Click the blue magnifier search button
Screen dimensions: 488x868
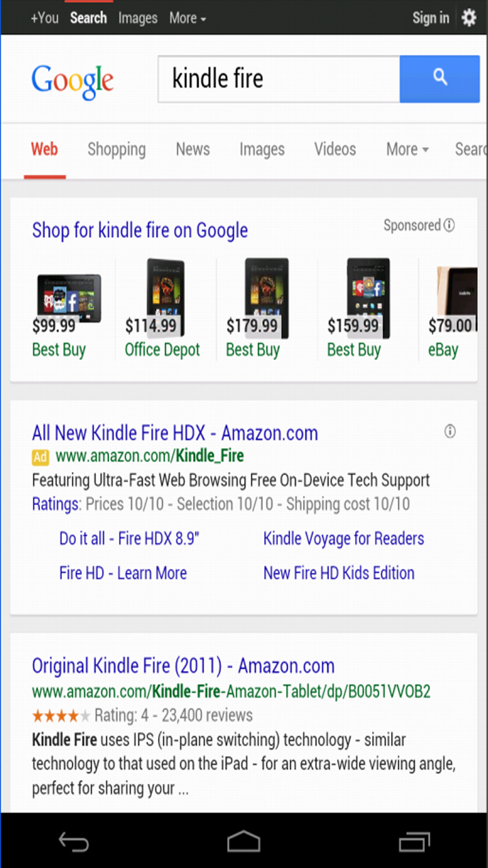coord(440,79)
